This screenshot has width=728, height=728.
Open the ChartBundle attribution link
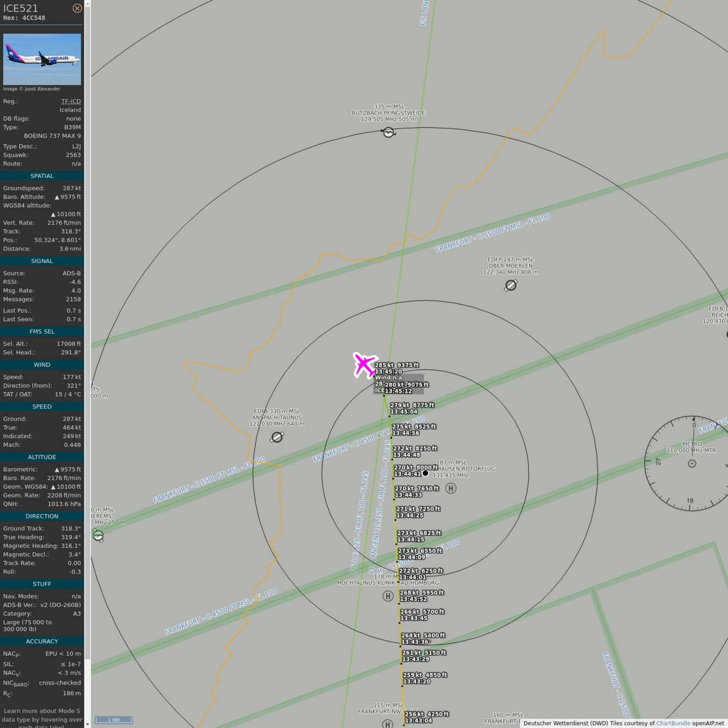tap(673, 723)
